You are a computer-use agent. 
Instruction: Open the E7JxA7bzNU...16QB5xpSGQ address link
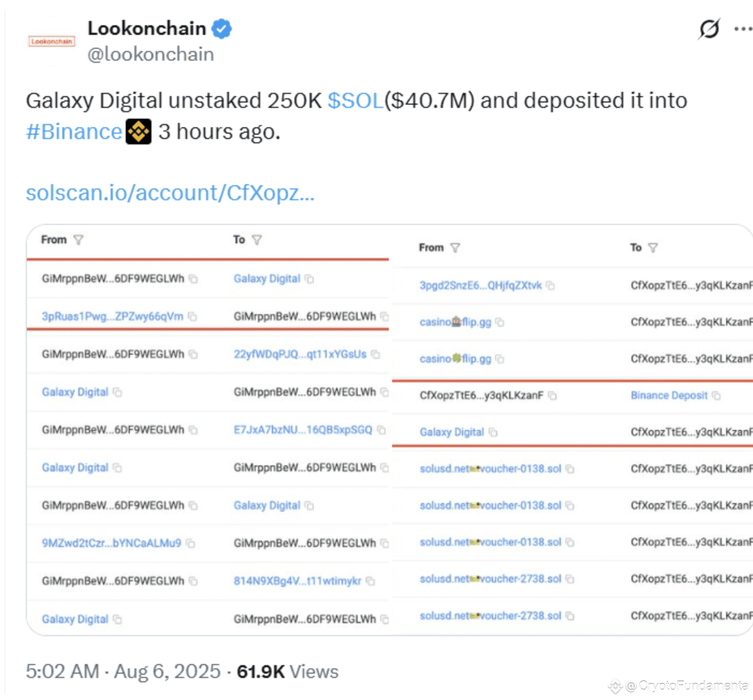[303, 430]
